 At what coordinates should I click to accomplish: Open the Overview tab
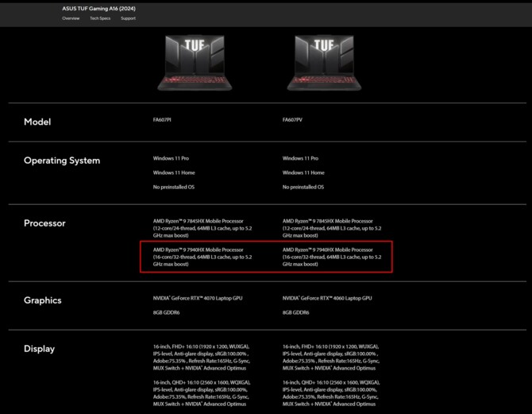click(71, 18)
